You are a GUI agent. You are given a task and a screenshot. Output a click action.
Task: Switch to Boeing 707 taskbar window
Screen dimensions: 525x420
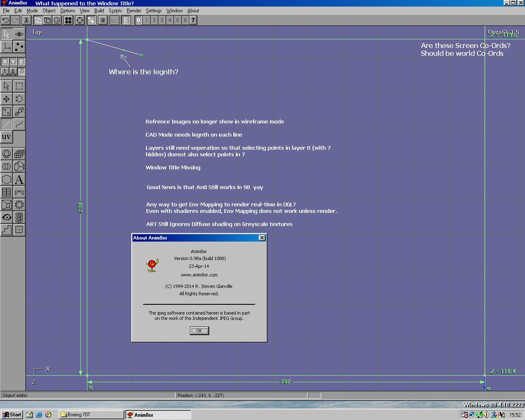(91, 415)
